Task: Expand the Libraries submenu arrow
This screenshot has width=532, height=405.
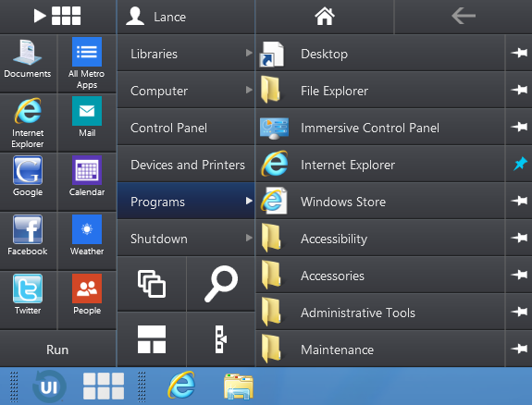Action: pyautogui.click(x=249, y=53)
